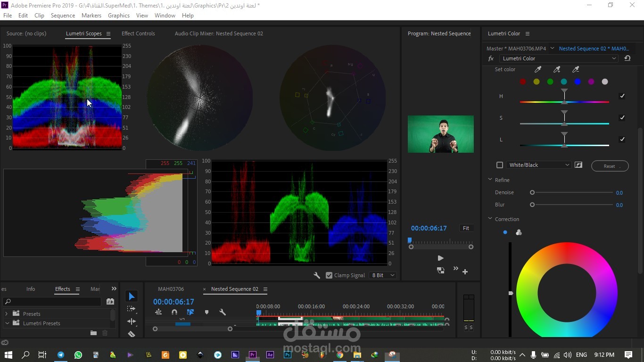Viewport: 644px width, 362px height.
Task: Collapse the Lumetri Presets folder
Action: [x=7, y=323]
